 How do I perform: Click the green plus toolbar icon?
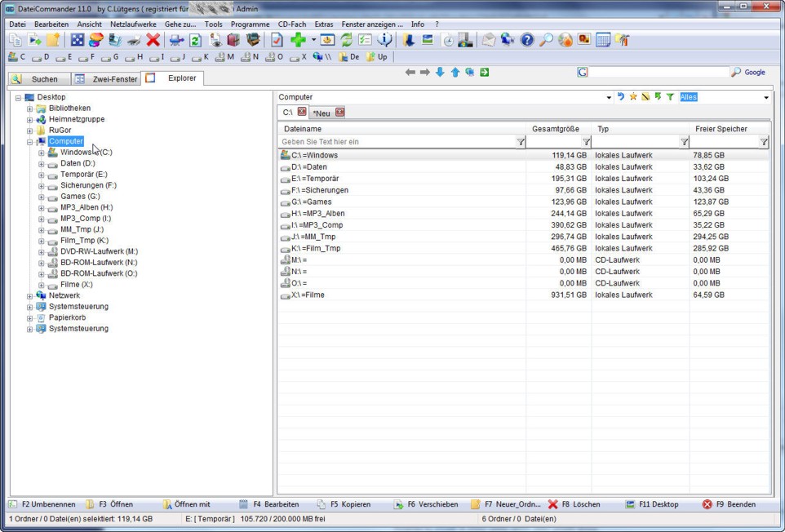pos(298,40)
